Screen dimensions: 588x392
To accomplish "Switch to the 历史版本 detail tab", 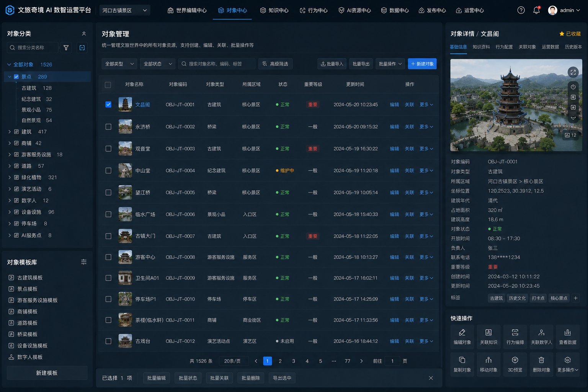I will point(573,47).
